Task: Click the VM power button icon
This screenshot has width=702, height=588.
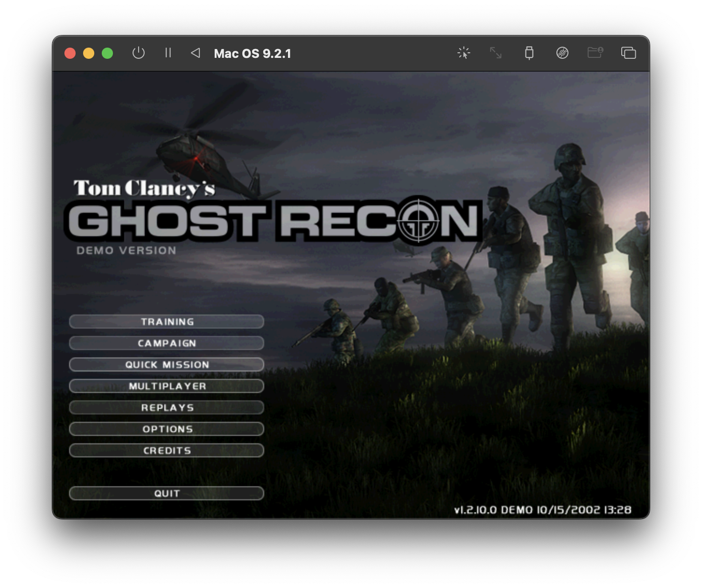Action: tap(139, 53)
